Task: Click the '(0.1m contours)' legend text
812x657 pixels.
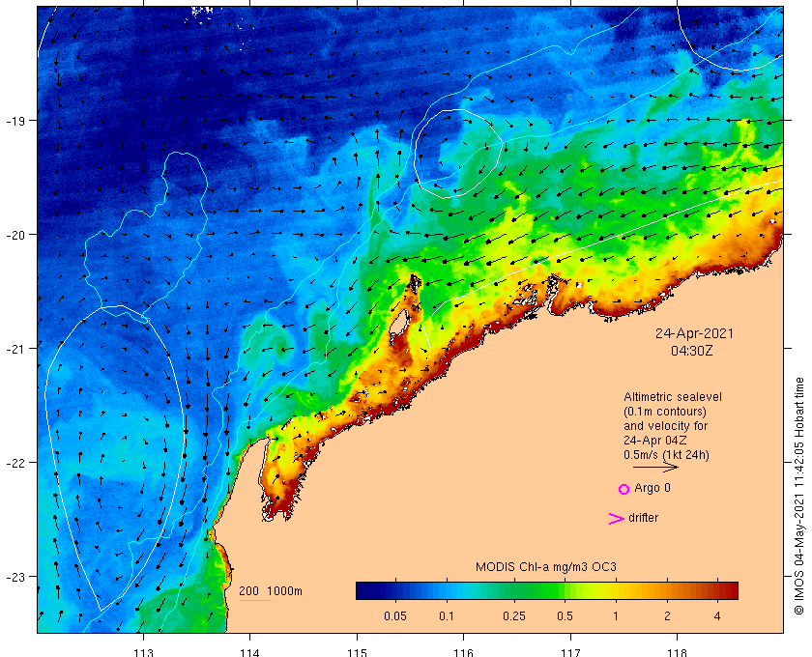Action: click(x=665, y=412)
